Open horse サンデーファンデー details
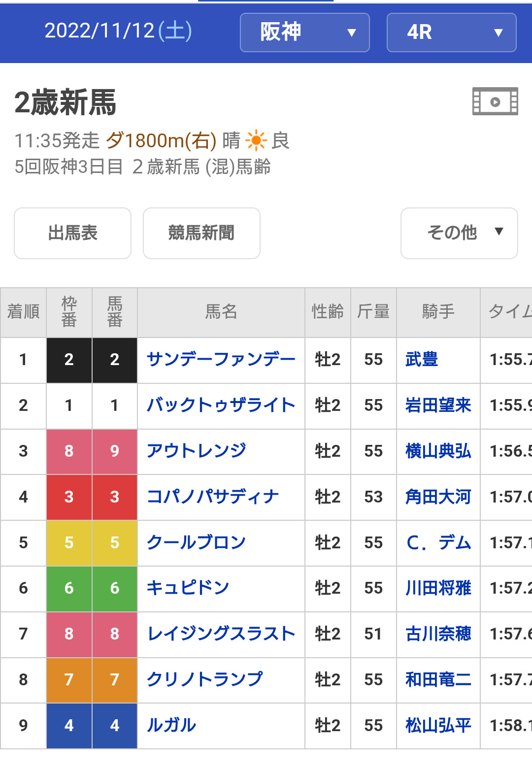The width and height of the screenshot is (532, 773). point(221,360)
